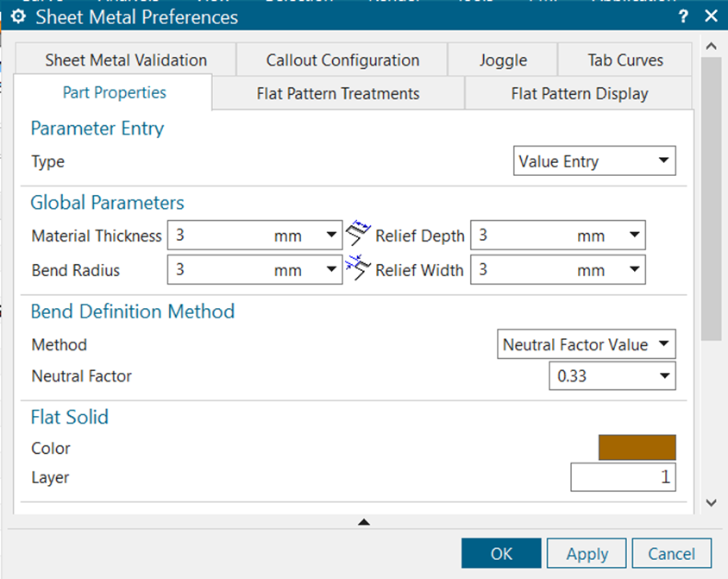
Task: Open Relief Depth unit dropdown arrow
Action: pyautogui.click(x=635, y=235)
